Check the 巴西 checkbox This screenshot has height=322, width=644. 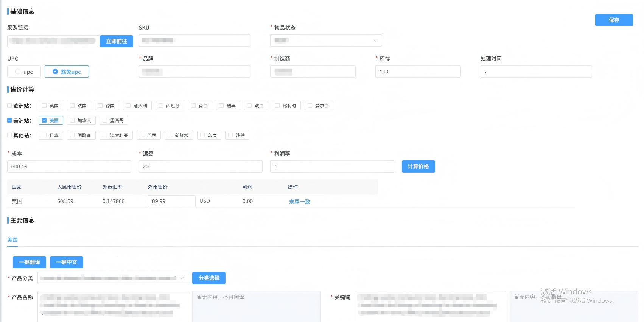(x=142, y=135)
